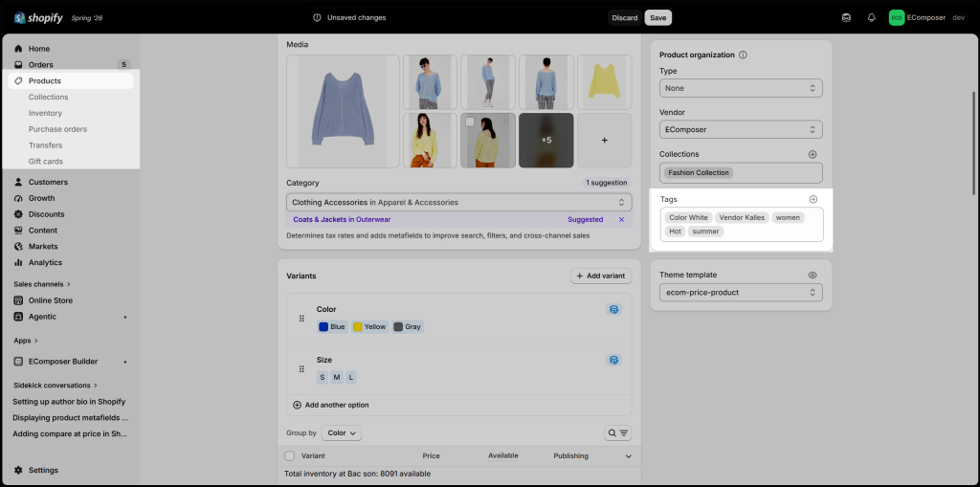Viewport: 980px width, 487px height.
Task: Click the Content icon in sidebar
Action: [19, 231]
